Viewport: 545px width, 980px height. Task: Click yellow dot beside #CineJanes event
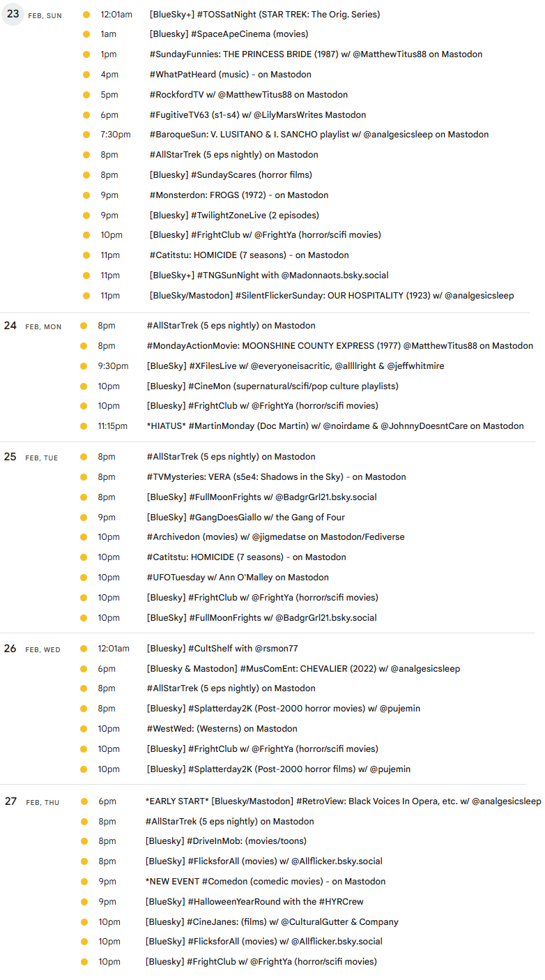tap(84, 922)
